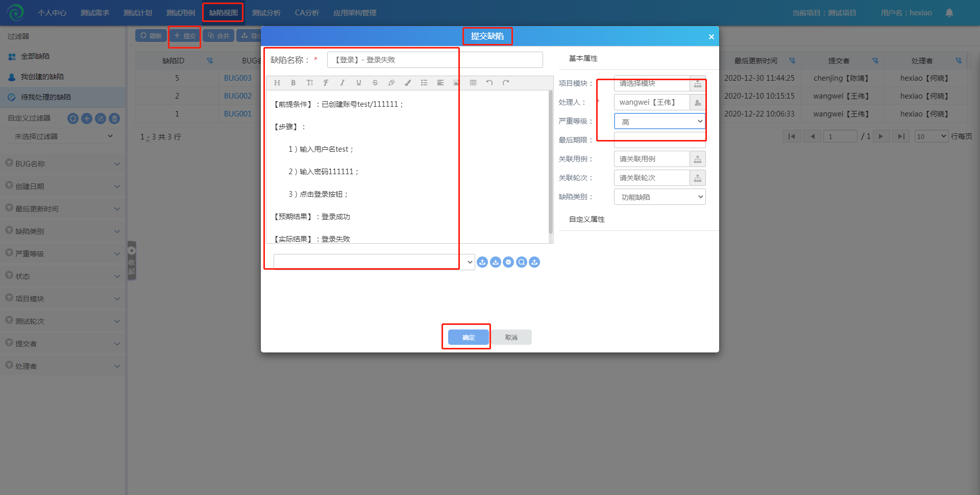
Task: Open the project module (项目模块) tree picker icon
Action: click(697, 84)
